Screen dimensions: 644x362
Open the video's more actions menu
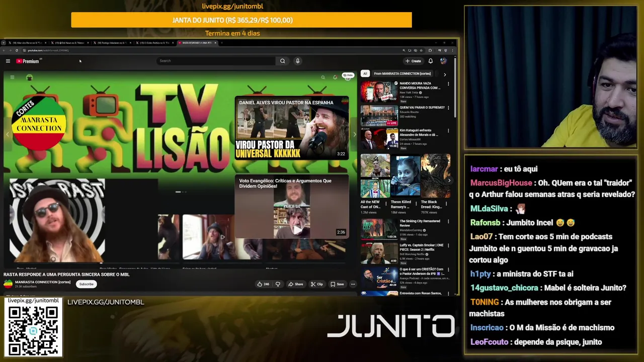(353, 284)
